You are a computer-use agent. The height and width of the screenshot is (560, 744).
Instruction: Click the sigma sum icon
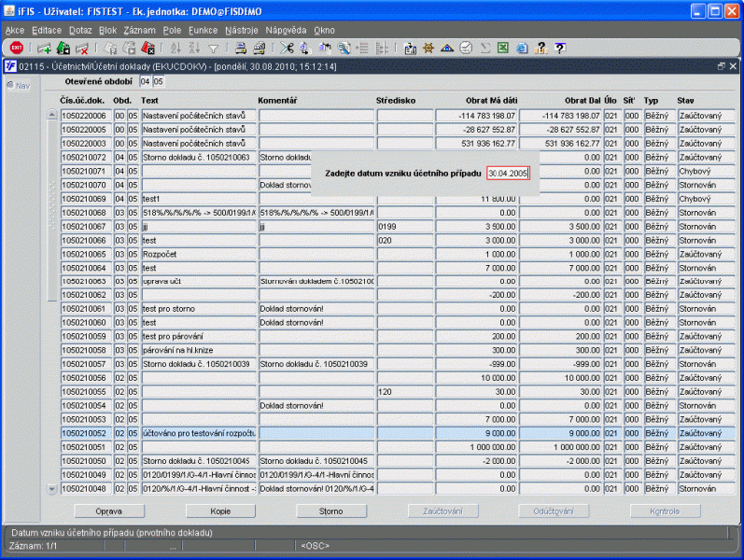tap(484, 48)
